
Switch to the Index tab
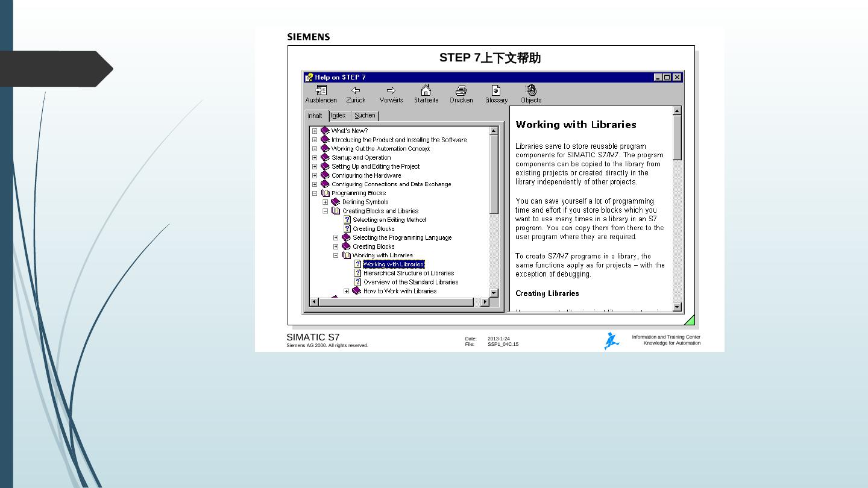(339, 115)
